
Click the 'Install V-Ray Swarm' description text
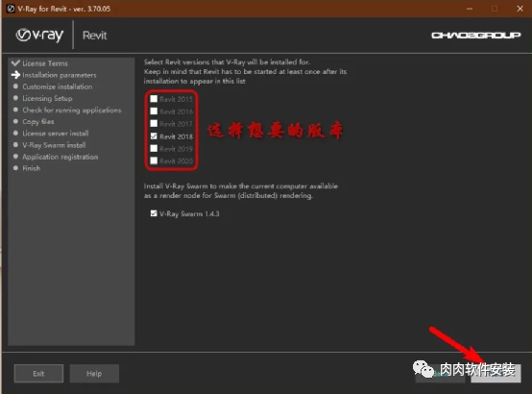click(241, 190)
